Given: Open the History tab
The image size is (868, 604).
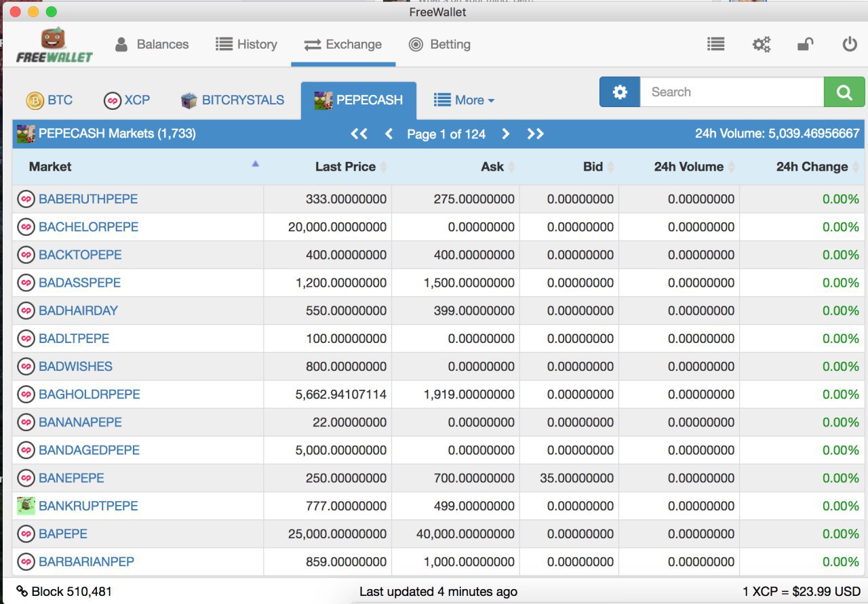Looking at the screenshot, I should coord(246,44).
